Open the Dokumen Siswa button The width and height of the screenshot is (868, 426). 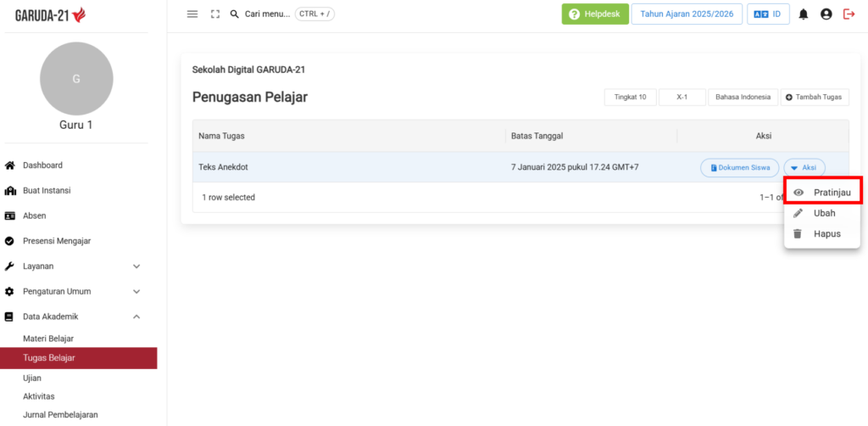click(740, 167)
